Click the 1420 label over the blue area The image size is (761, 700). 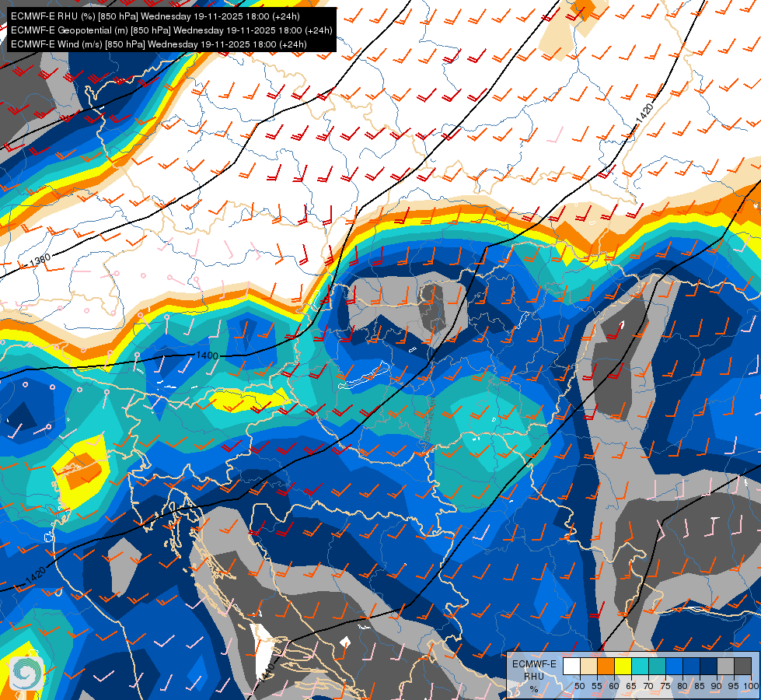[36, 576]
